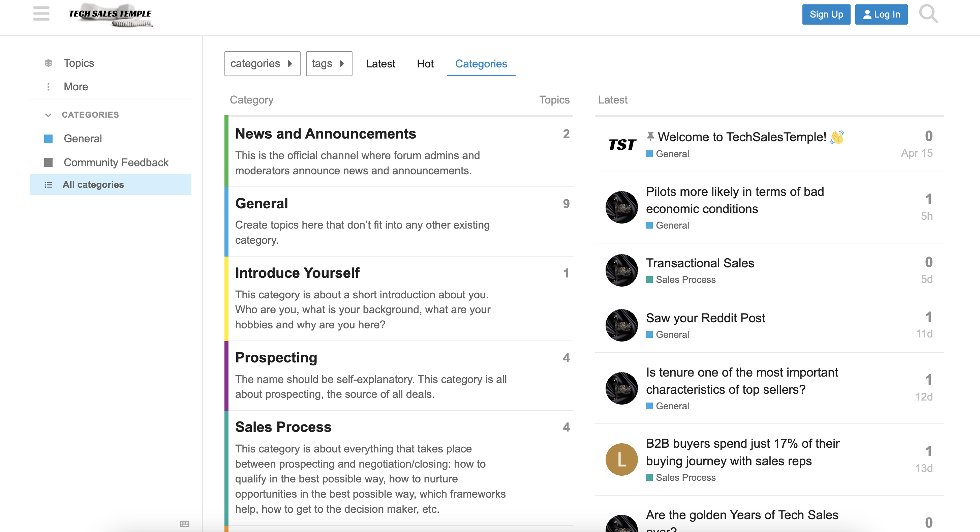Open Saw your Reddit Post topic
Viewport: 980px width, 532px height.
705,318
